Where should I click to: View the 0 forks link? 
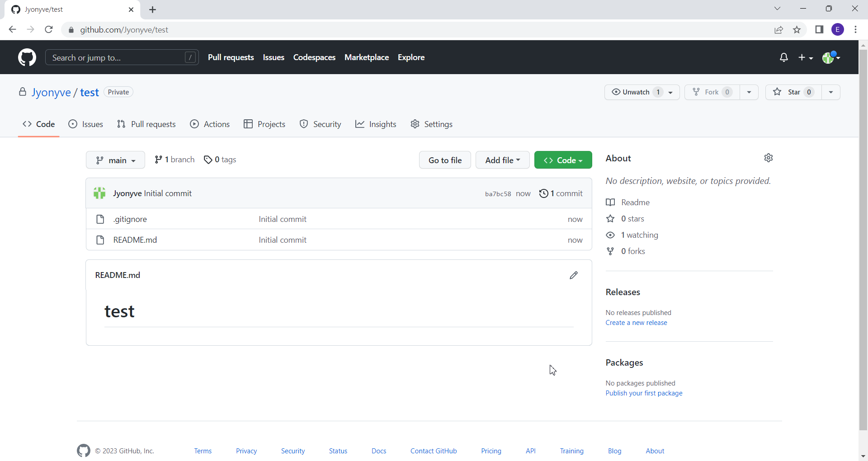coord(626,251)
